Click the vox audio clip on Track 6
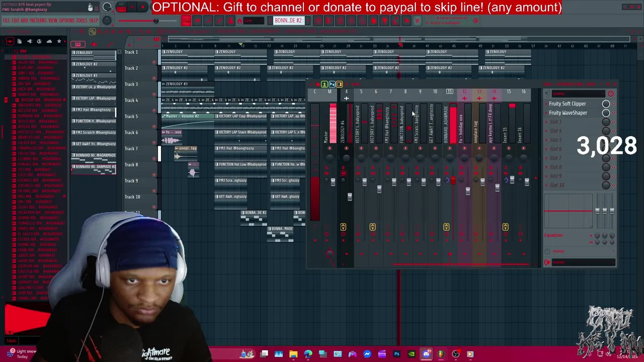The height and width of the screenshot is (362, 644). 172,138
